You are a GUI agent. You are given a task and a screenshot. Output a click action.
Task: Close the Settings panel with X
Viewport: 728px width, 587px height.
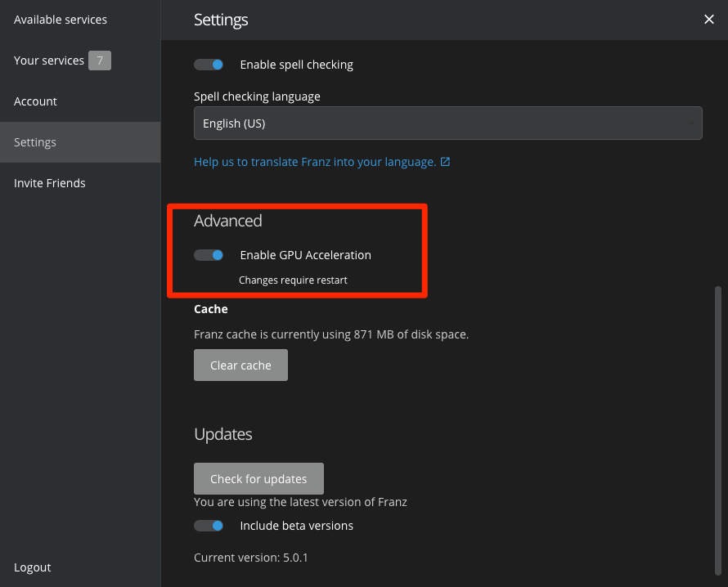coord(708,20)
